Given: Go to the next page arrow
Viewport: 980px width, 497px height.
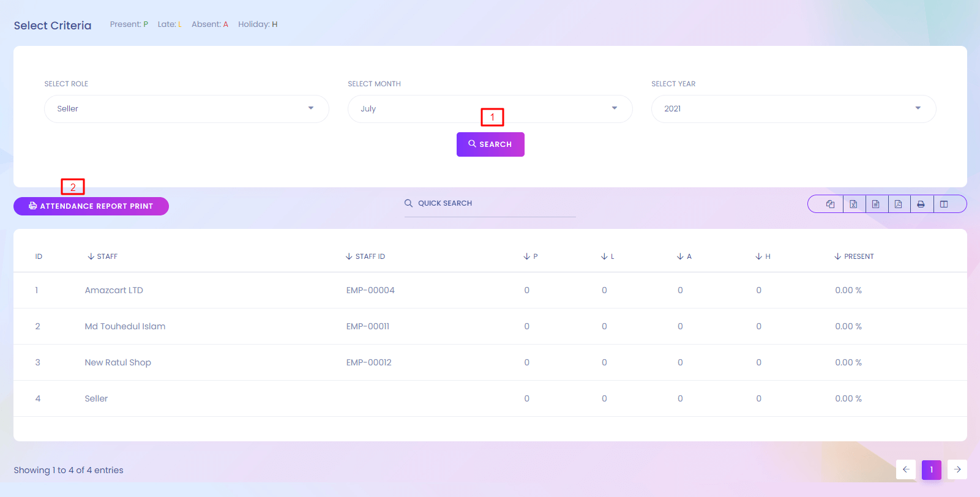Looking at the screenshot, I should (957, 469).
